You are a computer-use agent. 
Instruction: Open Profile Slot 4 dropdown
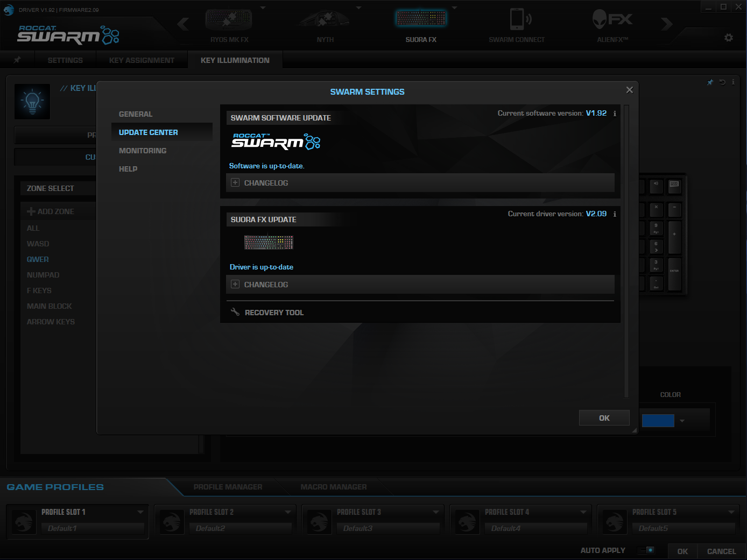583,512
